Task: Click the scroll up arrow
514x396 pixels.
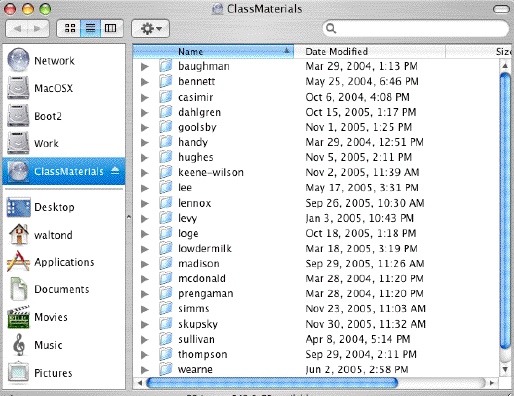Action: tap(505, 66)
